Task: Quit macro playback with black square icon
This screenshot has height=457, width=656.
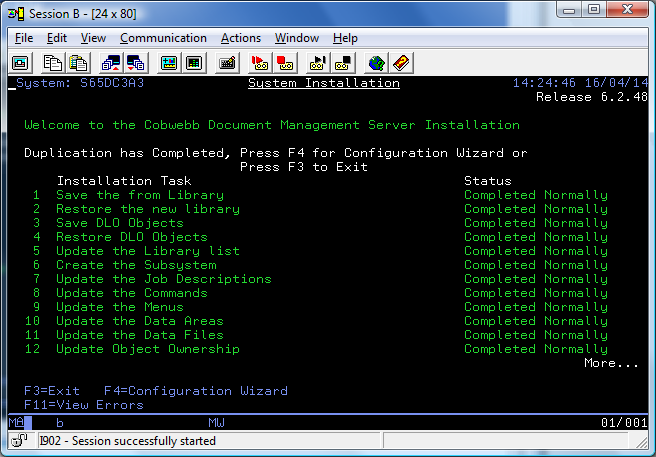Action: tap(343, 63)
